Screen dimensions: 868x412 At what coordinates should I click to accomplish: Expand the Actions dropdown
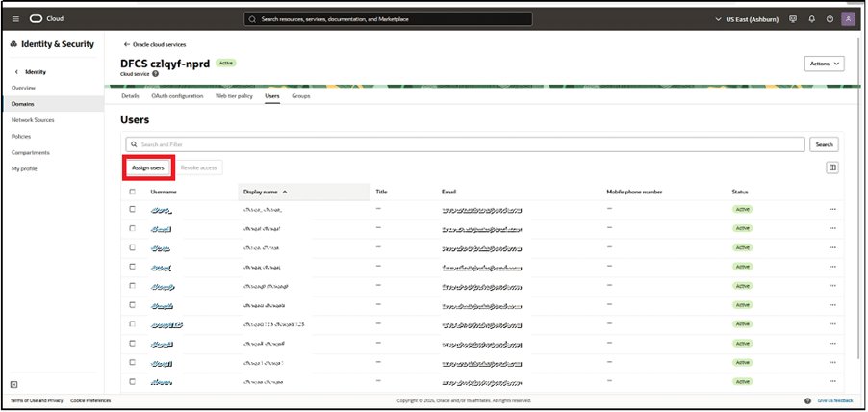coord(825,64)
